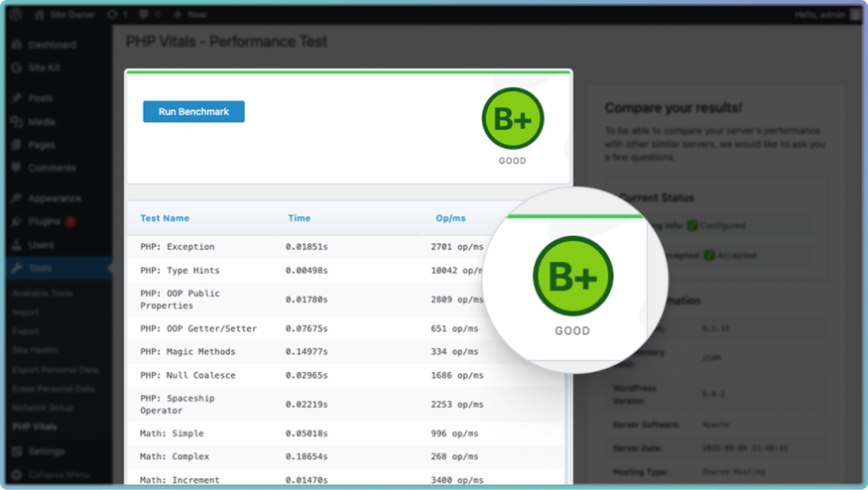Open the PHP Vitals submenu item
The height and width of the screenshot is (490, 868).
tap(35, 427)
